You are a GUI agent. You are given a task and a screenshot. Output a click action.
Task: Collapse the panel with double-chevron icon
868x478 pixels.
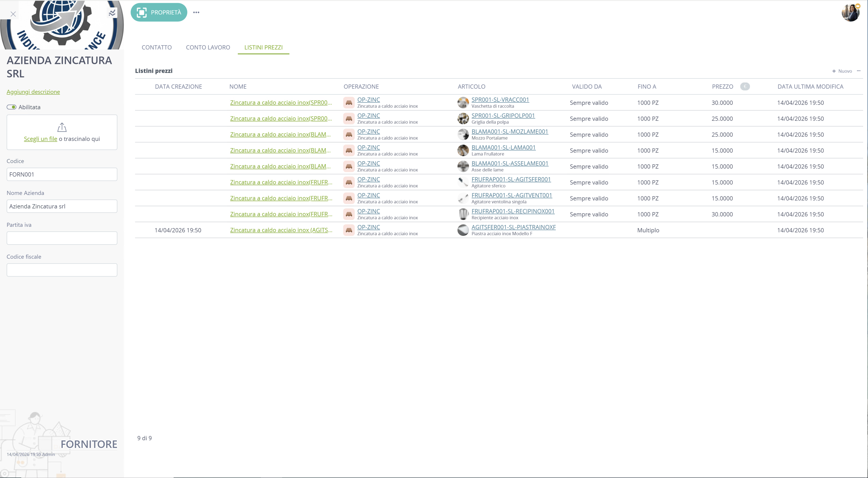tap(112, 13)
